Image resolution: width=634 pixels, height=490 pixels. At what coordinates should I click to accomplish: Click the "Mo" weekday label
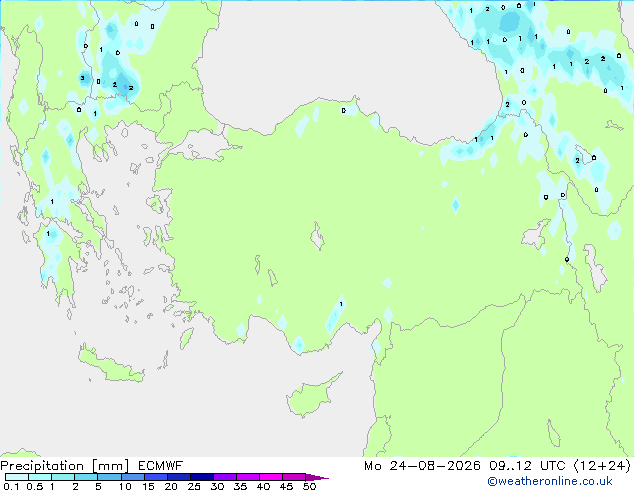point(372,466)
